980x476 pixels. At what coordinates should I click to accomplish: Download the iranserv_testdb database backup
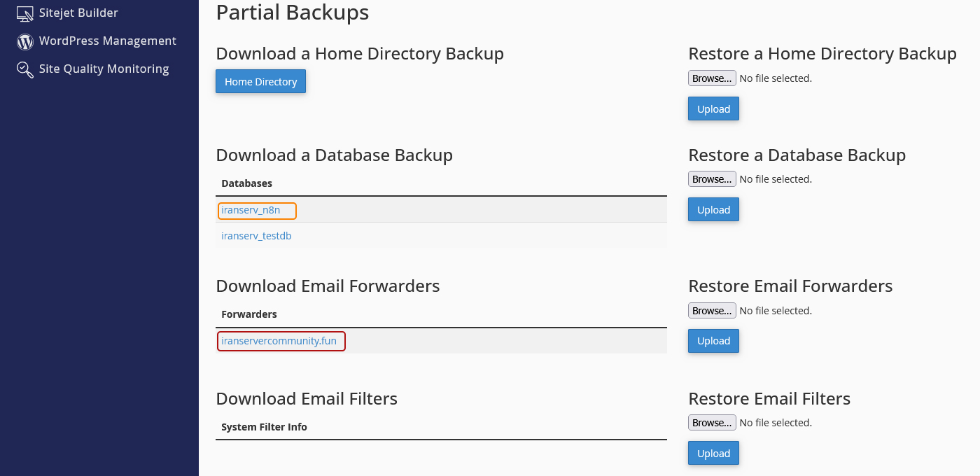click(x=256, y=236)
